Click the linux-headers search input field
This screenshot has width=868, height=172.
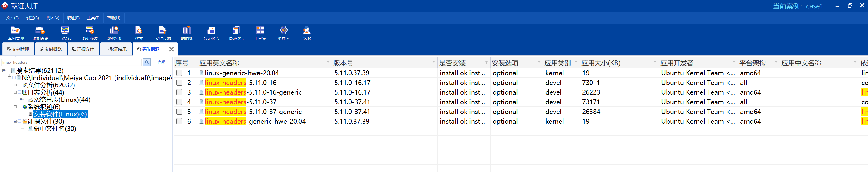pyautogui.click(x=71, y=63)
